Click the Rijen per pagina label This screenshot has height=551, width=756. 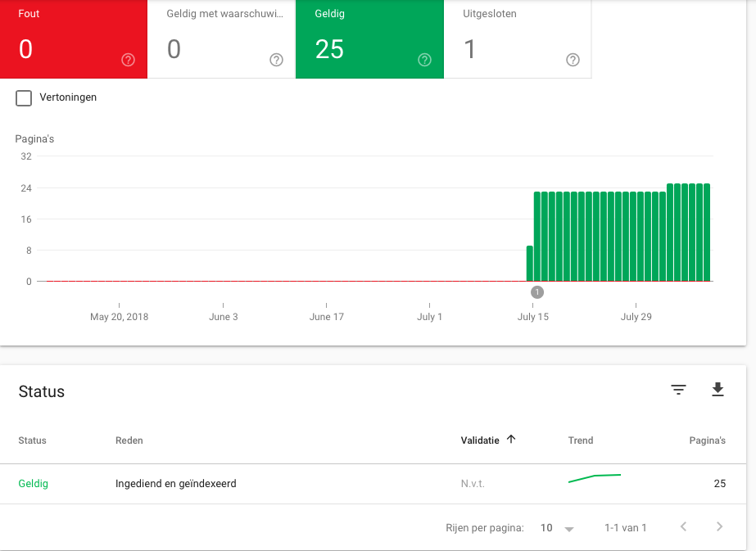pyautogui.click(x=485, y=528)
